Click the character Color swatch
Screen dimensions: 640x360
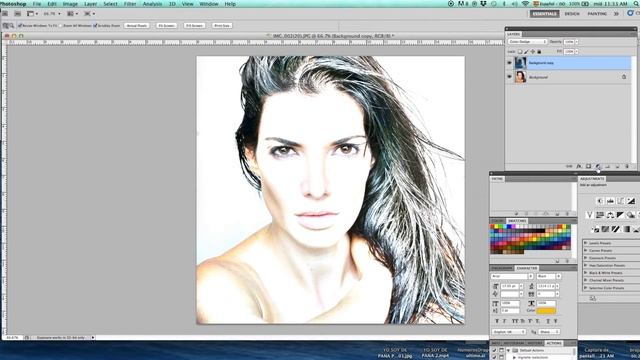pos(546,311)
